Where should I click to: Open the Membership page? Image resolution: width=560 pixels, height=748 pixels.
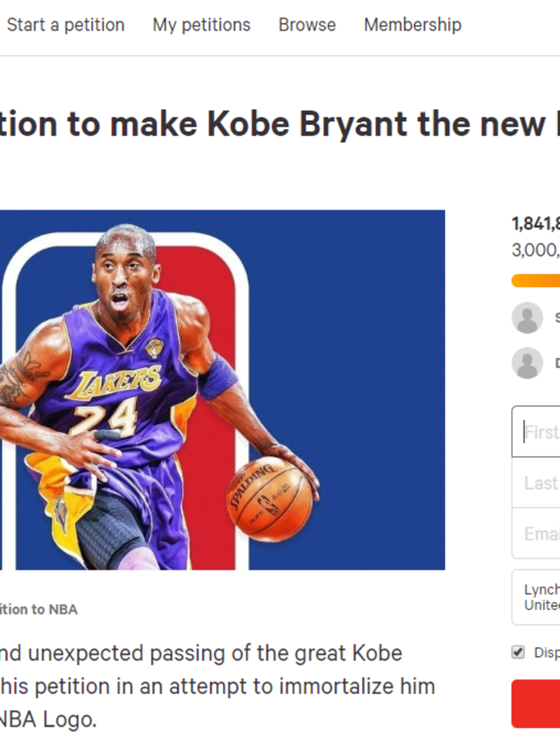(x=412, y=25)
